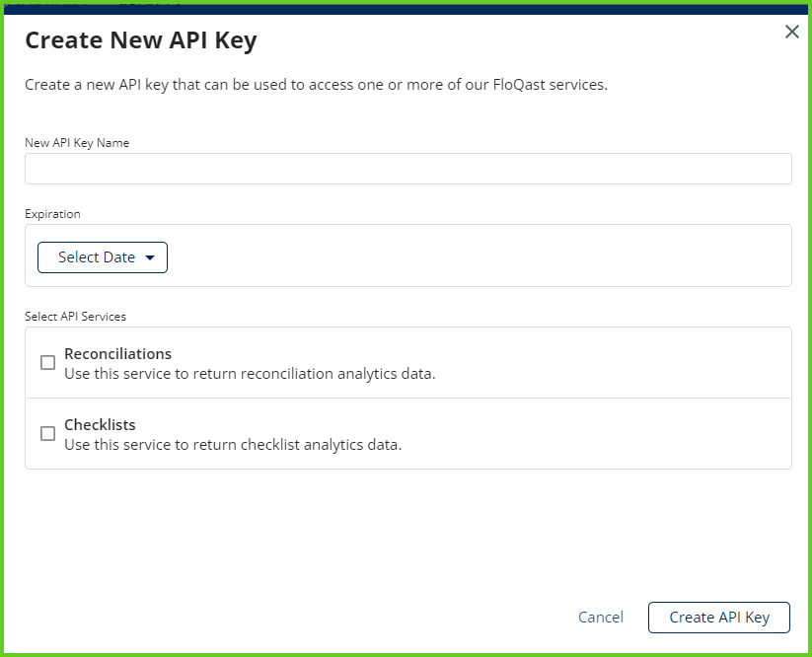812x657 pixels.
Task: Click the Expiration section label
Action: click(x=52, y=214)
